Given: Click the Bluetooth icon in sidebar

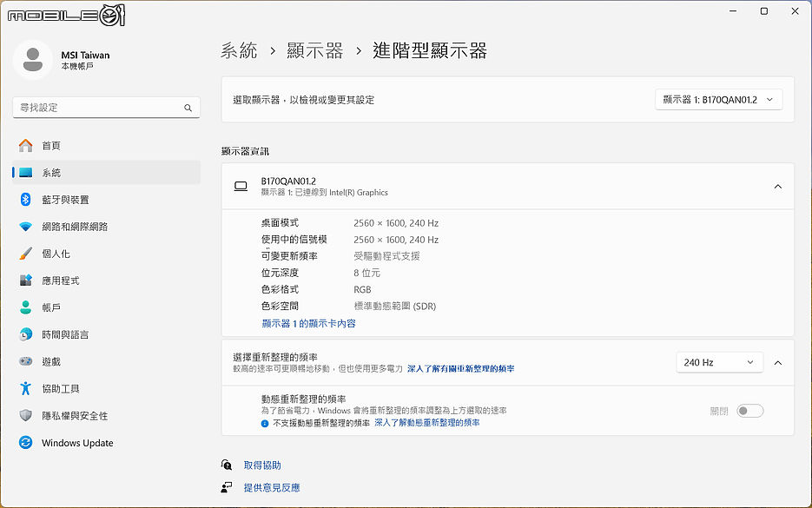Looking at the screenshot, I should click(25, 200).
